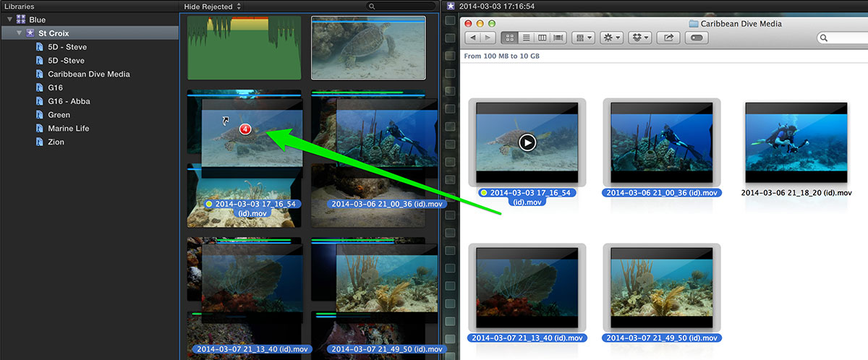Select Finder thumbnail 2014-03-07 21_49_50 (id).mov
The width and height of the screenshot is (868, 360).
click(x=661, y=286)
